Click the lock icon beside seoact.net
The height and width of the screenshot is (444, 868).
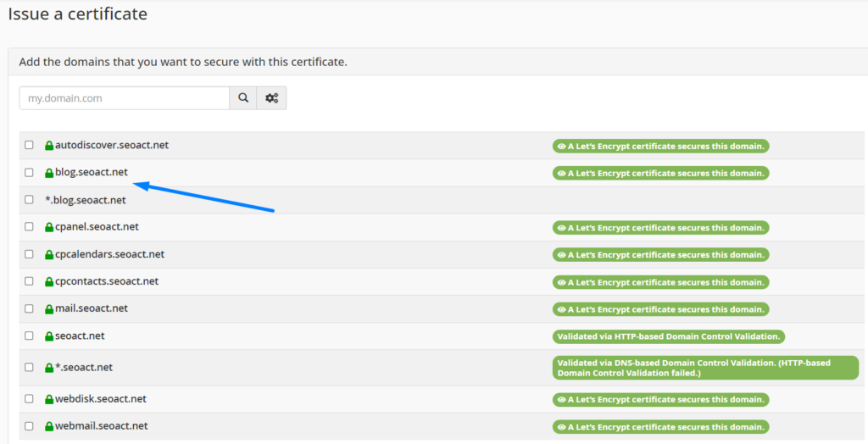point(49,336)
